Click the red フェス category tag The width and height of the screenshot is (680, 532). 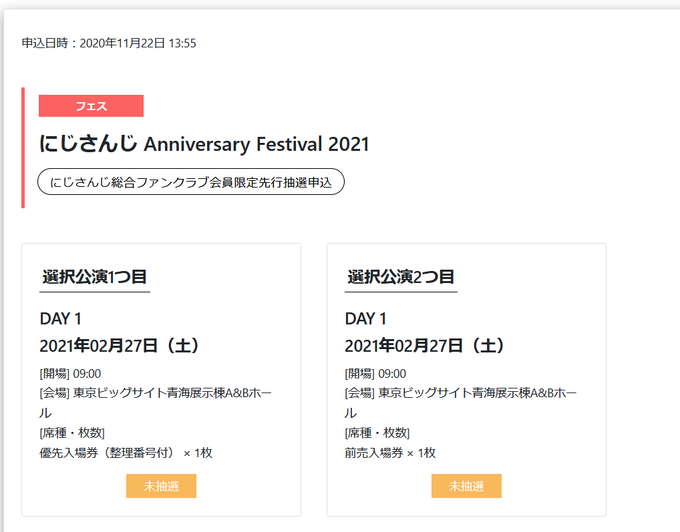pos(91,106)
